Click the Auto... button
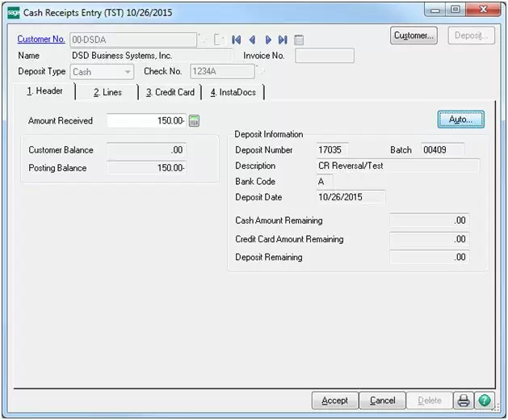The width and height of the screenshot is (508, 420). tap(460, 120)
